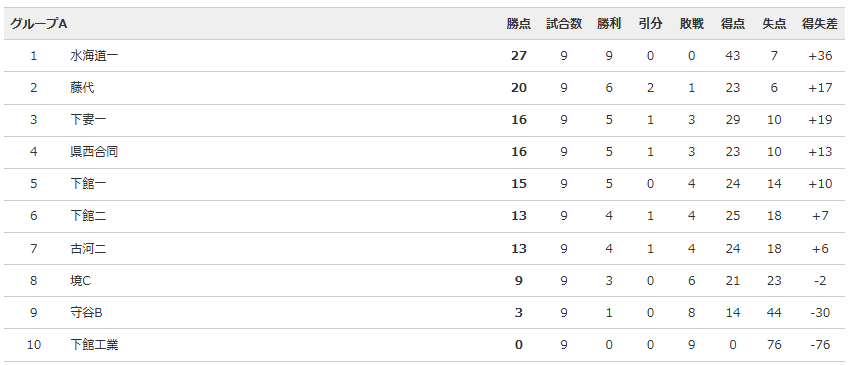Image resolution: width=848 pixels, height=365 pixels.
Task: Open team 藤代 row
Action: 82,88
